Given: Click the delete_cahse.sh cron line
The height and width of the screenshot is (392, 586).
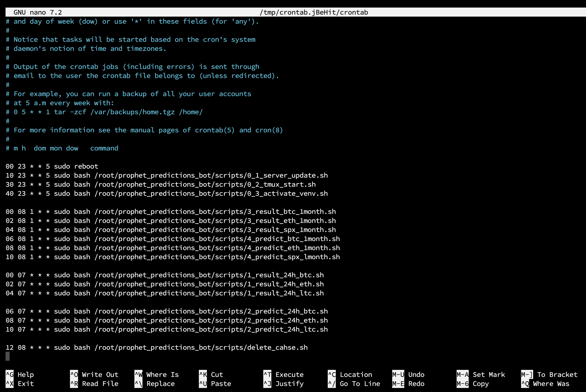Looking at the screenshot, I should (157, 347).
